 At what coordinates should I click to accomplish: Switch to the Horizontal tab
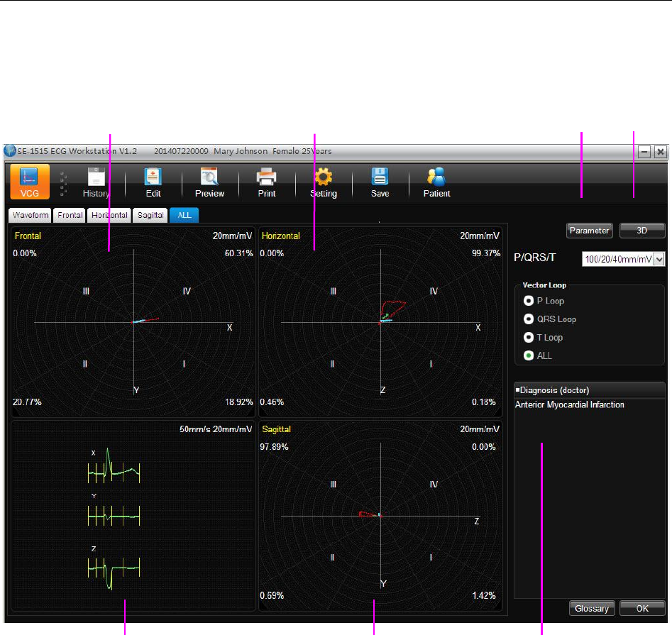coord(109,215)
